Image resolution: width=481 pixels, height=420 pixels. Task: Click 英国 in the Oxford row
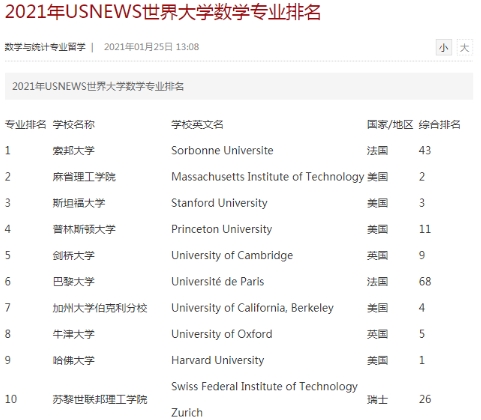(x=378, y=334)
